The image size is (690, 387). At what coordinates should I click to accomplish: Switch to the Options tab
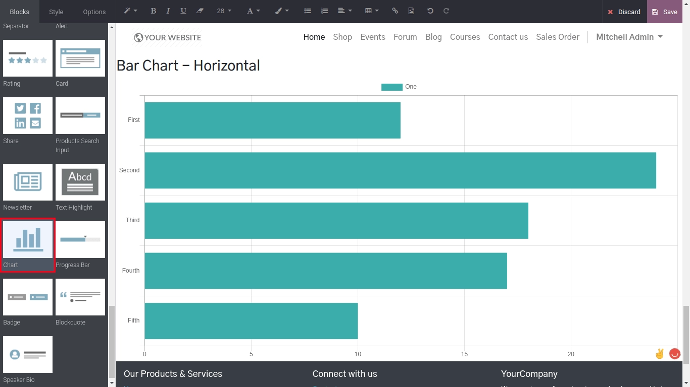point(94,11)
